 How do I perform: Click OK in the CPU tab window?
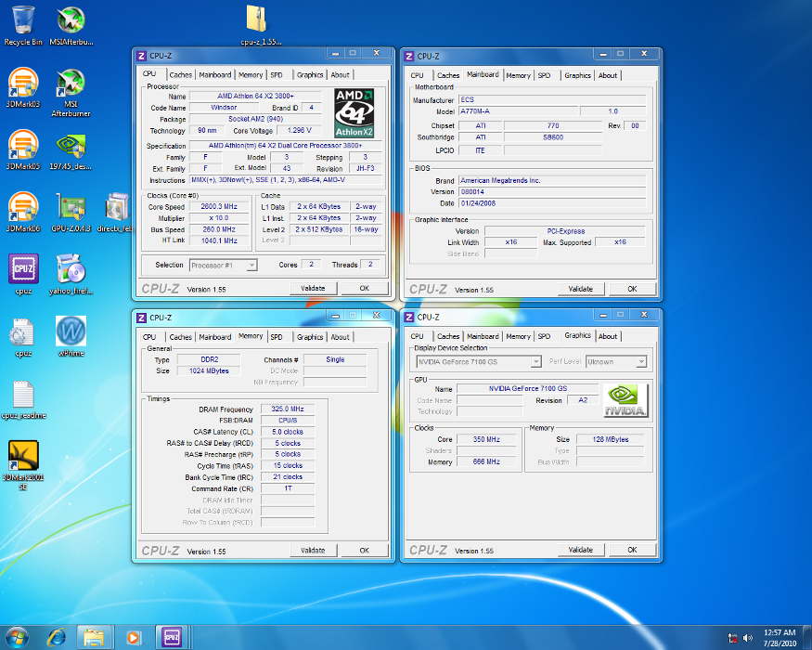(365, 288)
